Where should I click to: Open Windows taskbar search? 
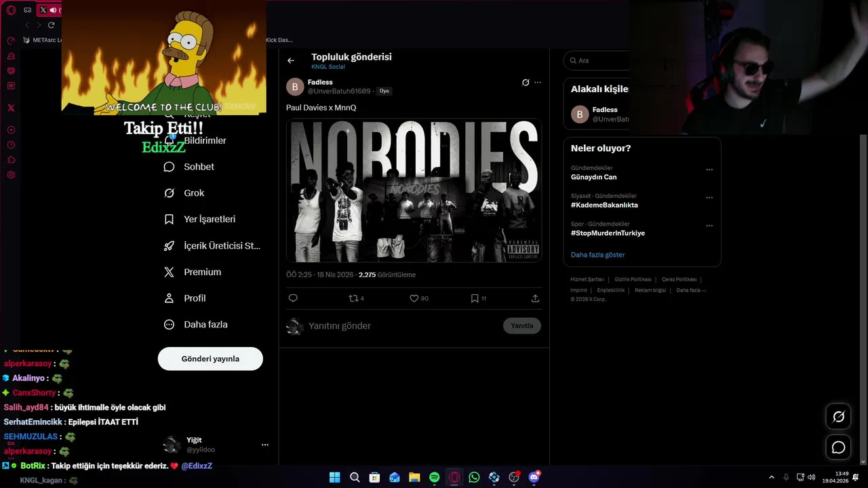355,477
